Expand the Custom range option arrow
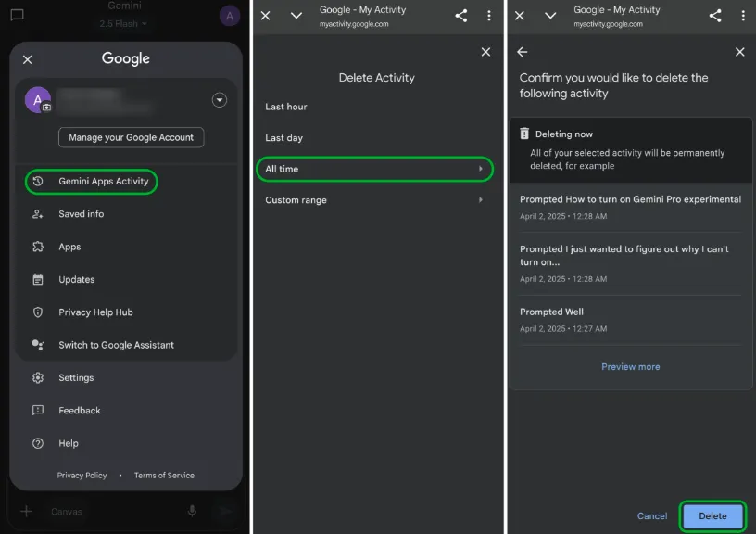The image size is (756, 534). pos(480,200)
